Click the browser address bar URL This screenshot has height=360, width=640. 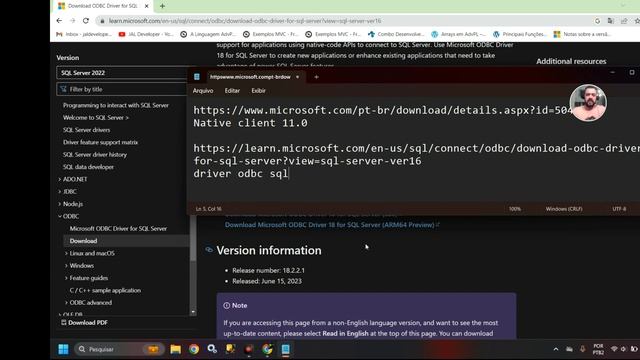click(x=245, y=21)
